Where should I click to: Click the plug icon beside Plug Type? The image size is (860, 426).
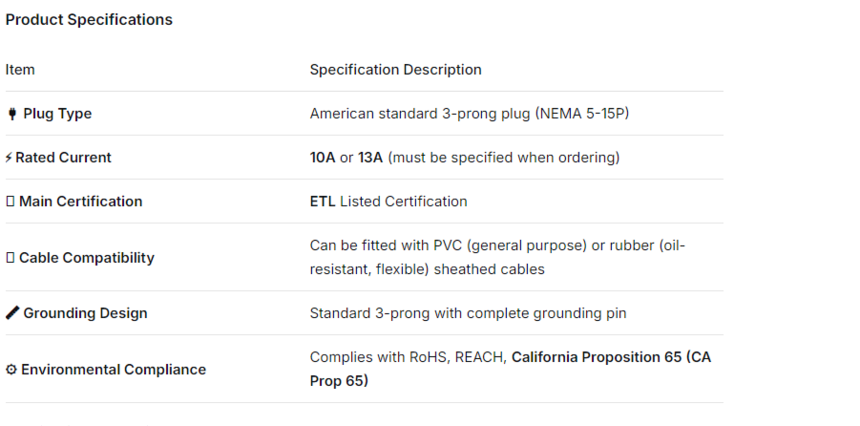pyautogui.click(x=12, y=114)
